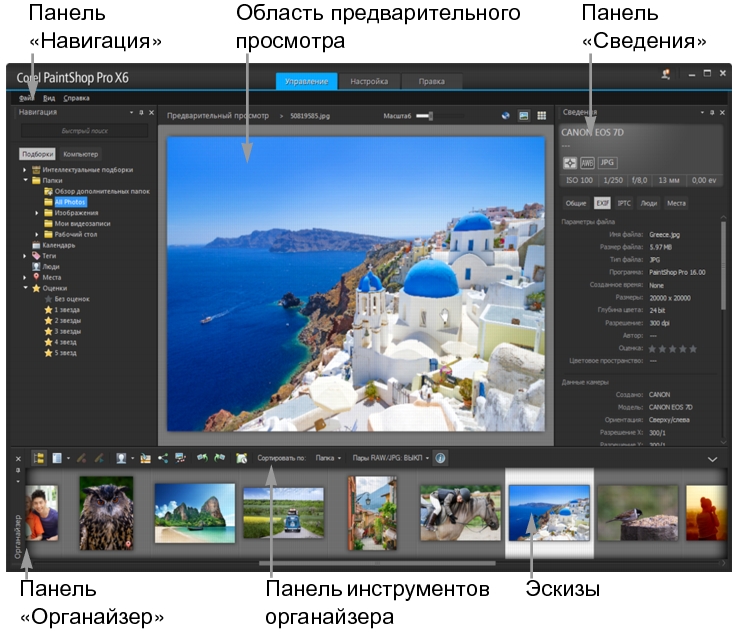Switch to the Настройка workspace tab

point(368,82)
